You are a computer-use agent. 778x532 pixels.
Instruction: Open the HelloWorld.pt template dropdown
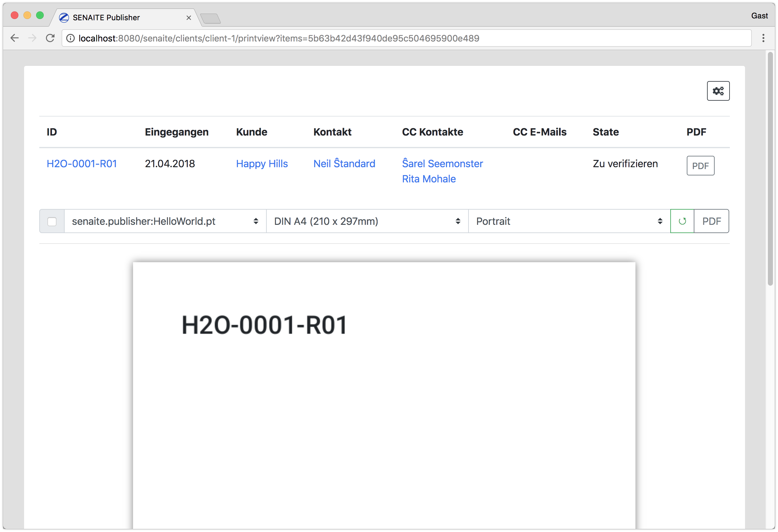point(165,221)
